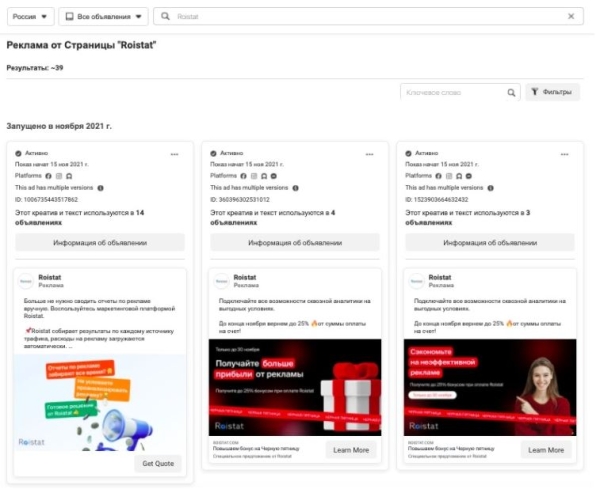This screenshot has height=489, width=600.
Task: Click Facebook platform icon on ad 360396302531012
Action: (243, 176)
